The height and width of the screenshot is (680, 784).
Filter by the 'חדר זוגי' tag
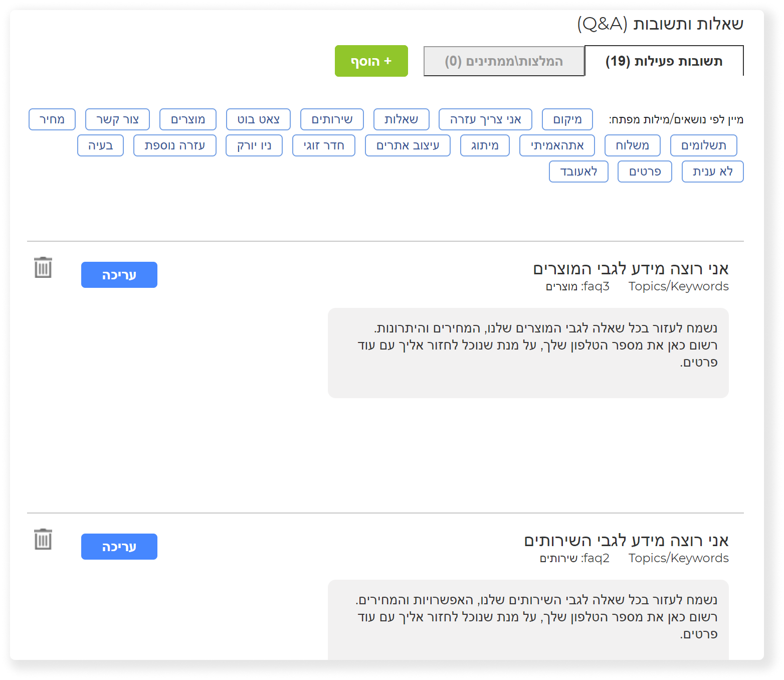tap(324, 145)
